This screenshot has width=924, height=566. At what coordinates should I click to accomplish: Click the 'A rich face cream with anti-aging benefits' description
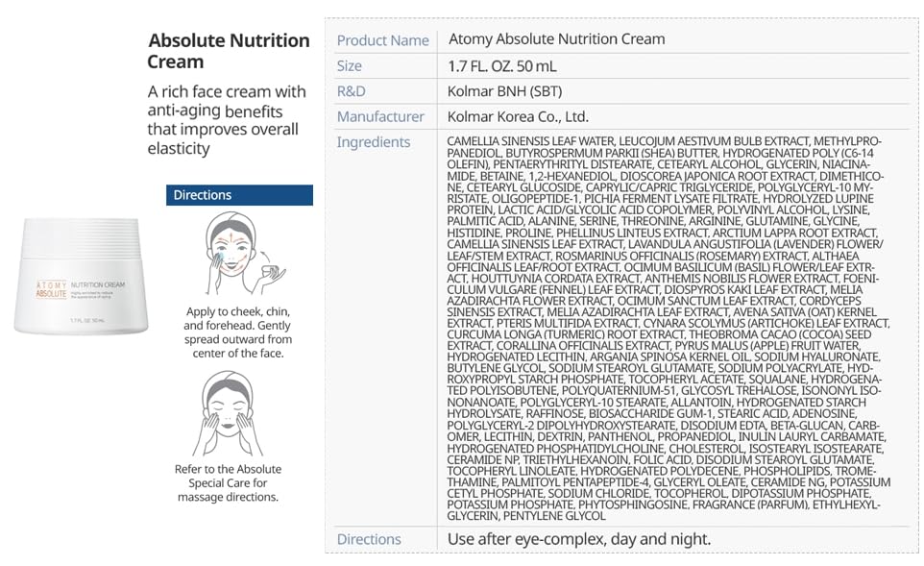pos(227,120)
